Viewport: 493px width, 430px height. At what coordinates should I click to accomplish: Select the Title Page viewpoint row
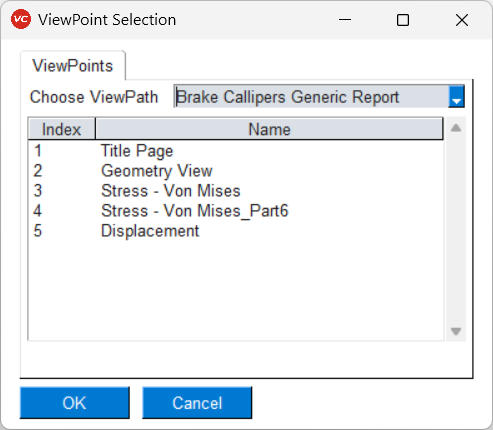coord(236,151)
